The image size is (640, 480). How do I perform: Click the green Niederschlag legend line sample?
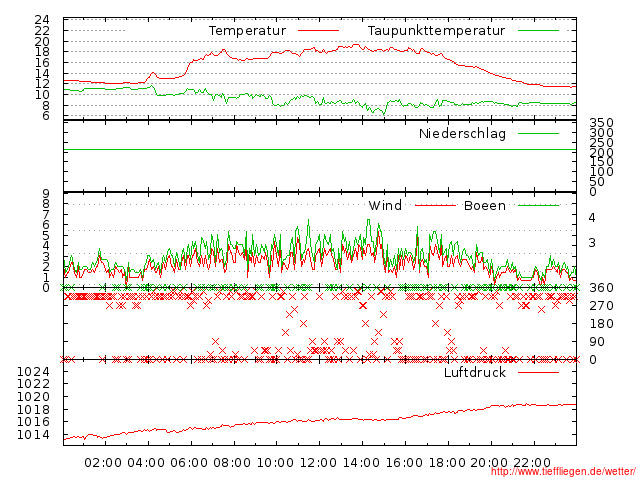click(x=538, y=133)
